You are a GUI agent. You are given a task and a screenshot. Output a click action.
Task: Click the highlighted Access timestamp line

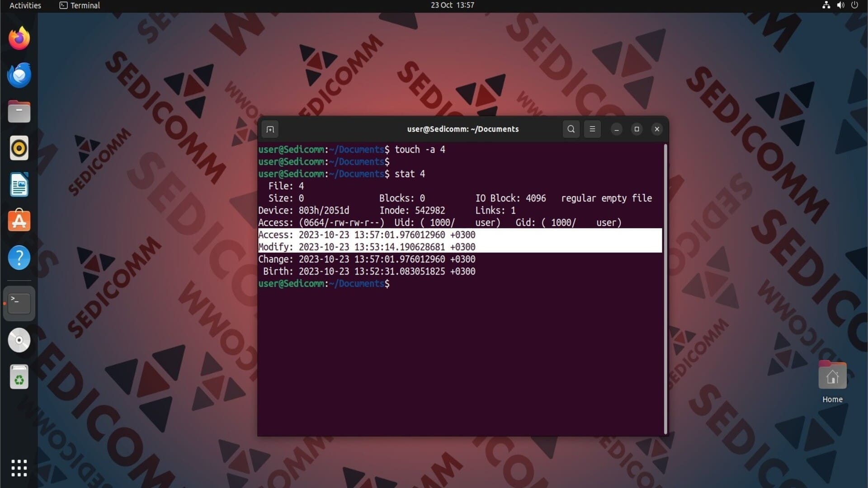tap(460, 235)
